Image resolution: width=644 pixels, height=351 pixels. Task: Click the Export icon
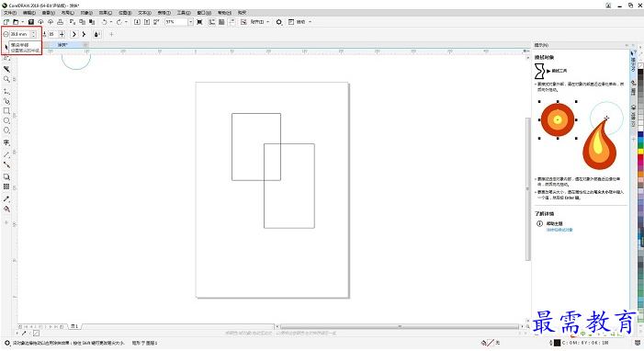pos(147,22)
